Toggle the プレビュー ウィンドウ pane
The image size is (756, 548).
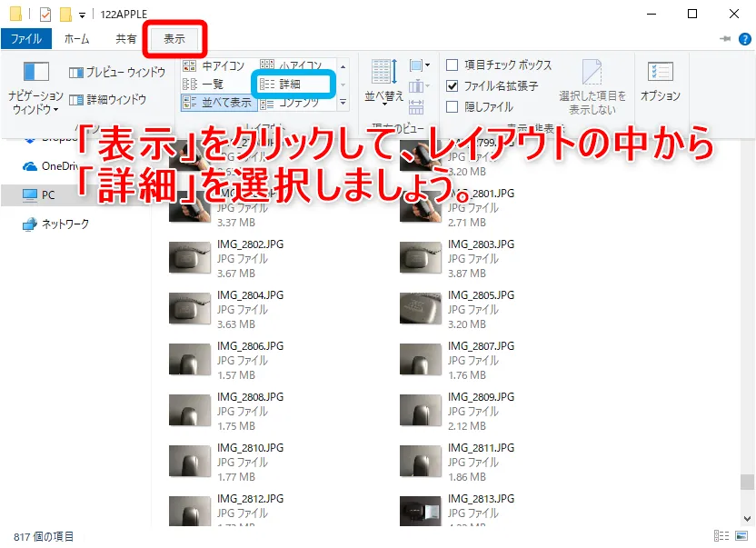(117, 73)
